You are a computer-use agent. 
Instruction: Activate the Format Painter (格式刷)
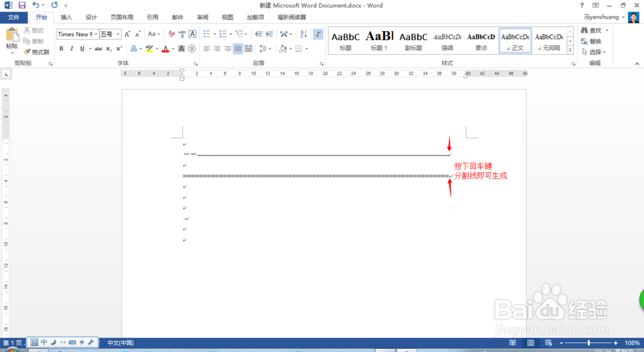click(x=36, y=52)
